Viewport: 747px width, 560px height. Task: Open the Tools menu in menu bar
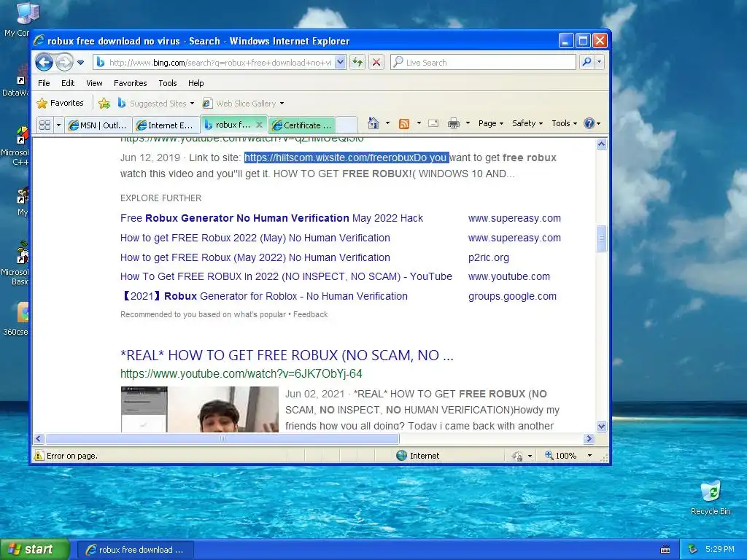tap(168, 83)
